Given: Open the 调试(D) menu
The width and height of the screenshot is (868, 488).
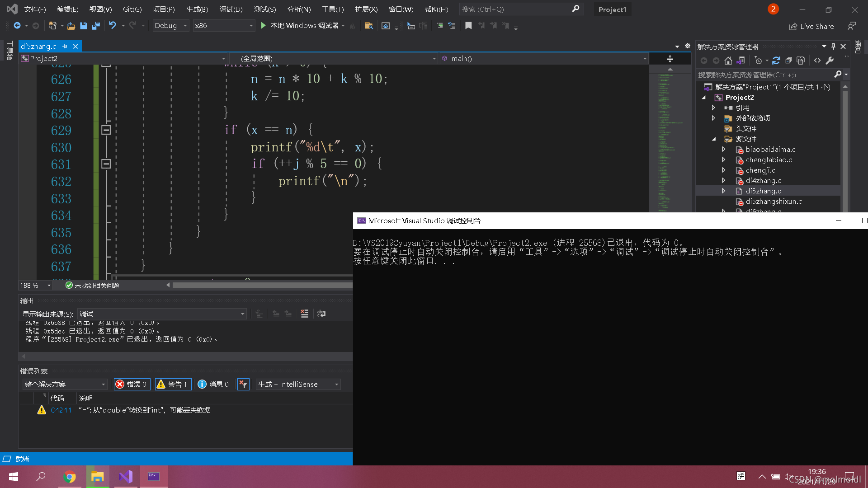Looking at the screenshot, I should coord(231,9).
